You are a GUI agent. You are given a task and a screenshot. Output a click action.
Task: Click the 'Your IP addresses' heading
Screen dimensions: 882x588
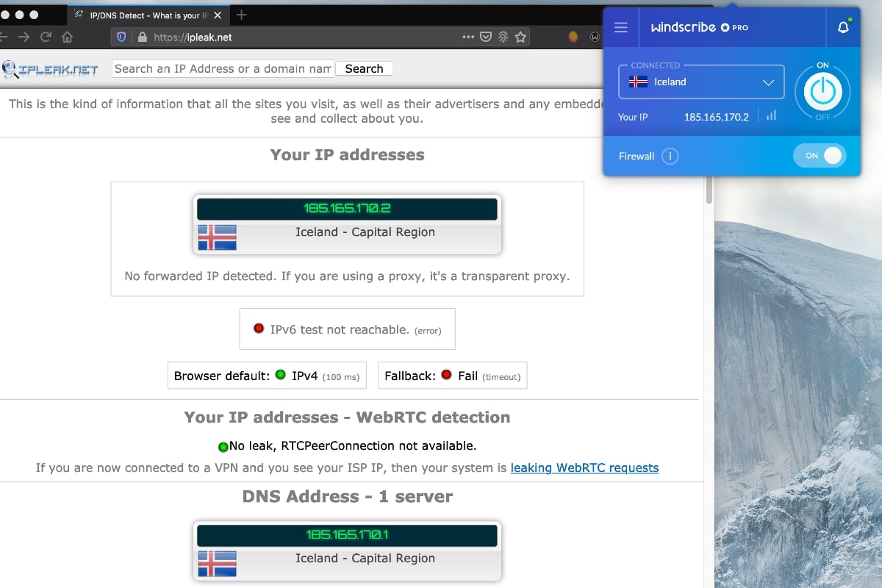pos(347,155)
